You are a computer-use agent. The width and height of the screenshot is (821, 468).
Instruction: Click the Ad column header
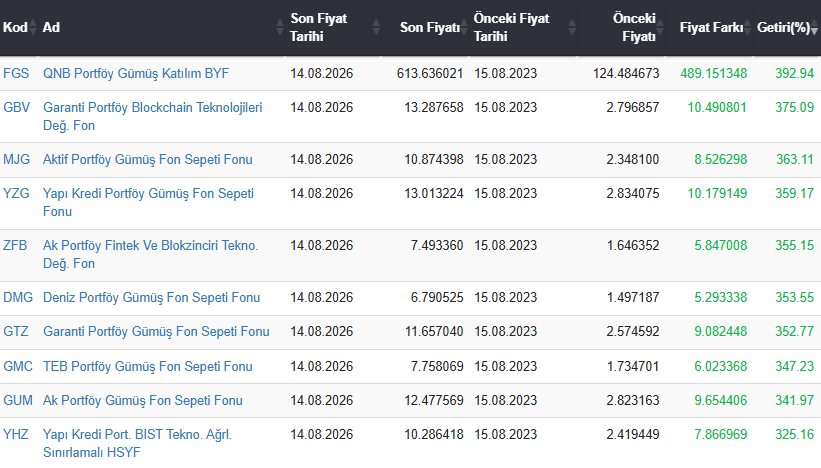coord(51,27)
